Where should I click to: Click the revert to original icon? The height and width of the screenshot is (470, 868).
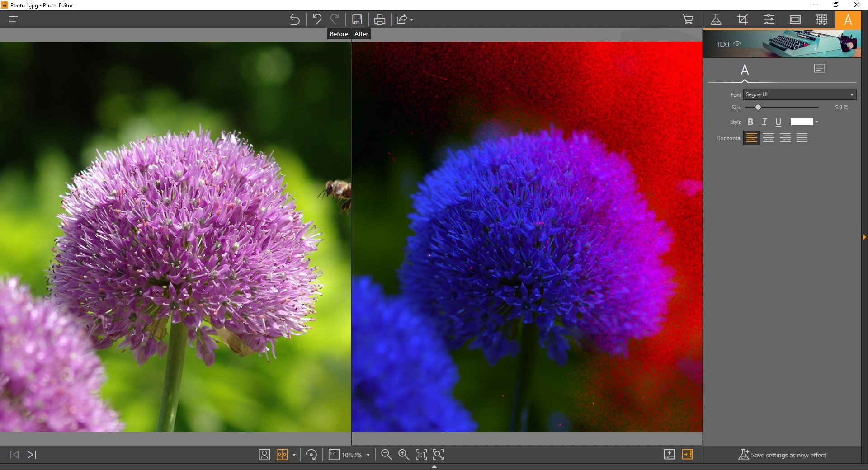pyautogui.click(x=294, y=19)
